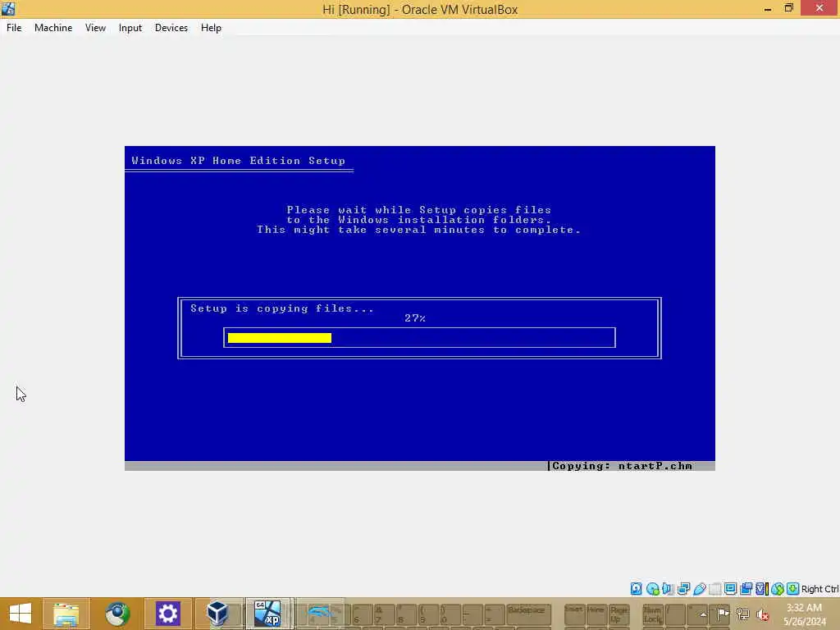Open the View menu

click(95, 28)
